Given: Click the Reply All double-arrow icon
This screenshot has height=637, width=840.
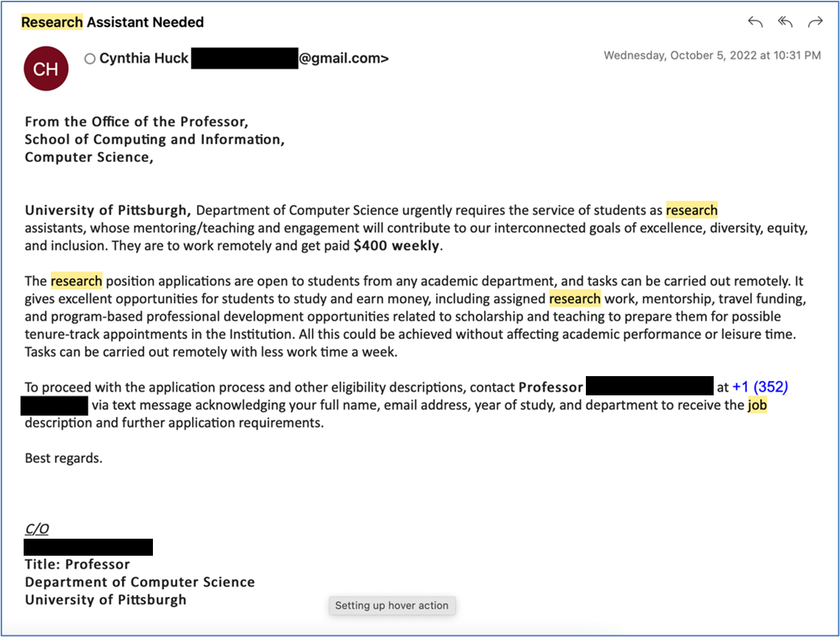Looking at the screenshot, I should click(785, 22).
